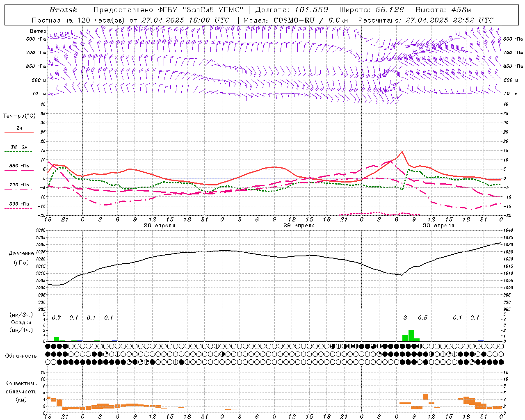Click '10 м' on the wind panel's right axis
The height and width of the screenshot is (420, 525).
tap(510, 94)
